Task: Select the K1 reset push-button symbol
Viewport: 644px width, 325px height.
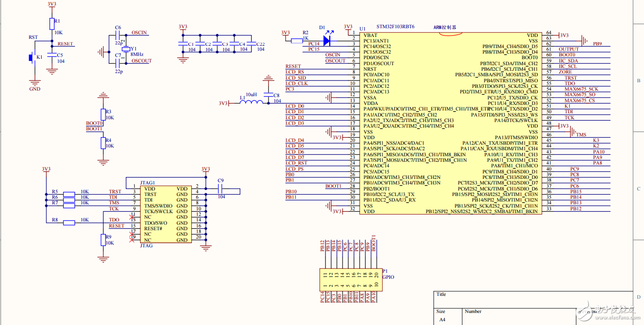Action: (31, 58)
